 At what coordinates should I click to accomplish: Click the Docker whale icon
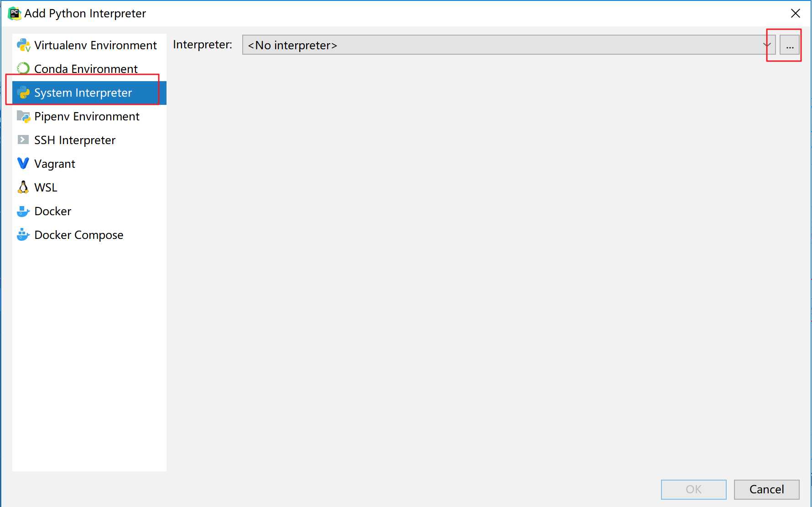coord(23,211)
